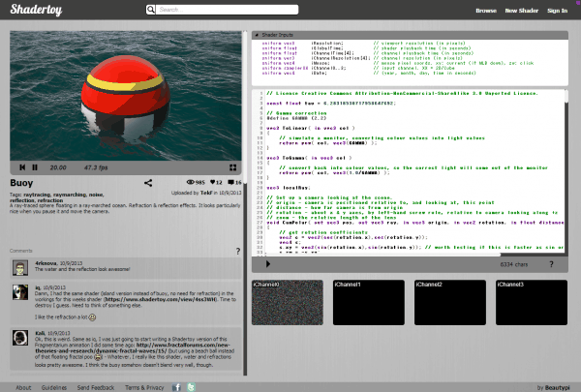Click Sign In link
The width and height of the screenshot is (581, 392).
tap(557, 11)
